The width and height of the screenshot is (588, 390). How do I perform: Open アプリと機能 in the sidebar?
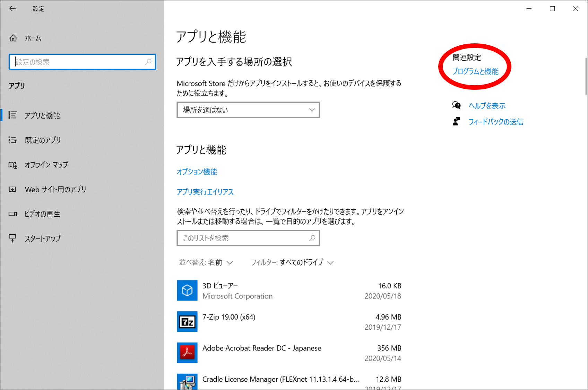82,115
